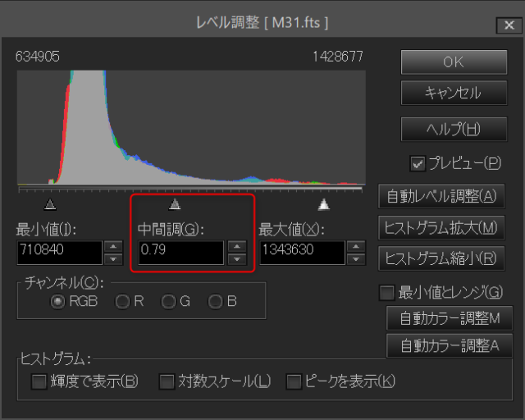The width and height of the screenshot is (525, 420).
Task: Select the RGB channel radio button
Action: point(57,302)
